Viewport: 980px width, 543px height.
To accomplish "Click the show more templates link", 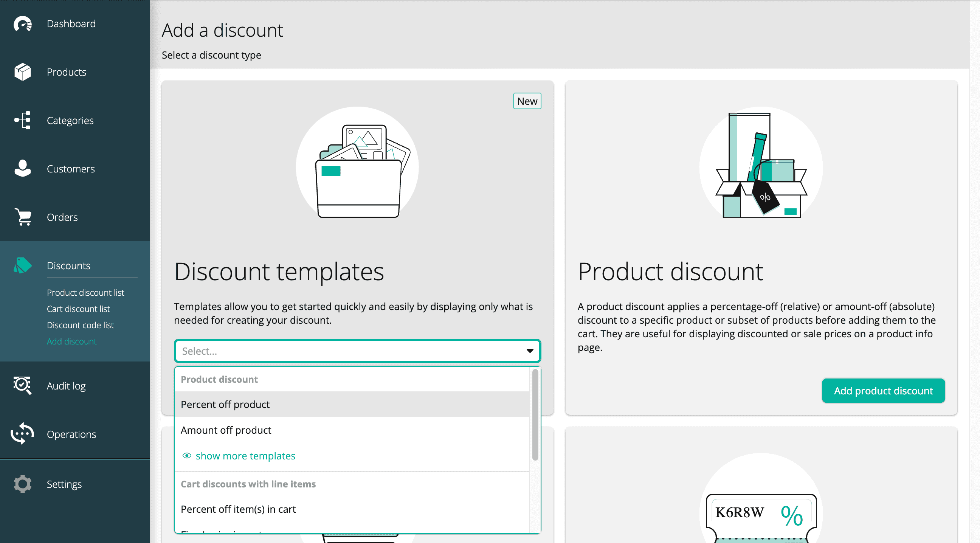I will coord(245,456).
